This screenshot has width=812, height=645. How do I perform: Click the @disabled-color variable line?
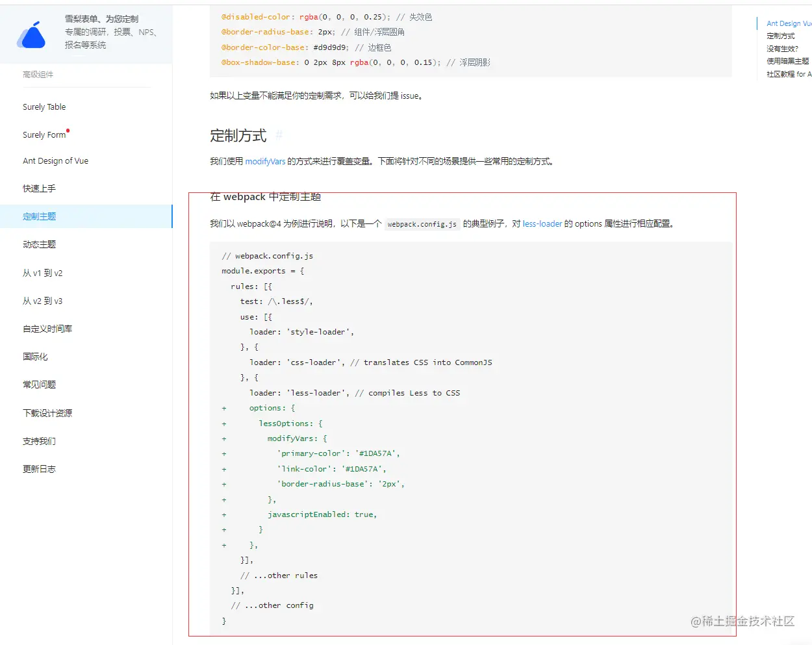326,17
